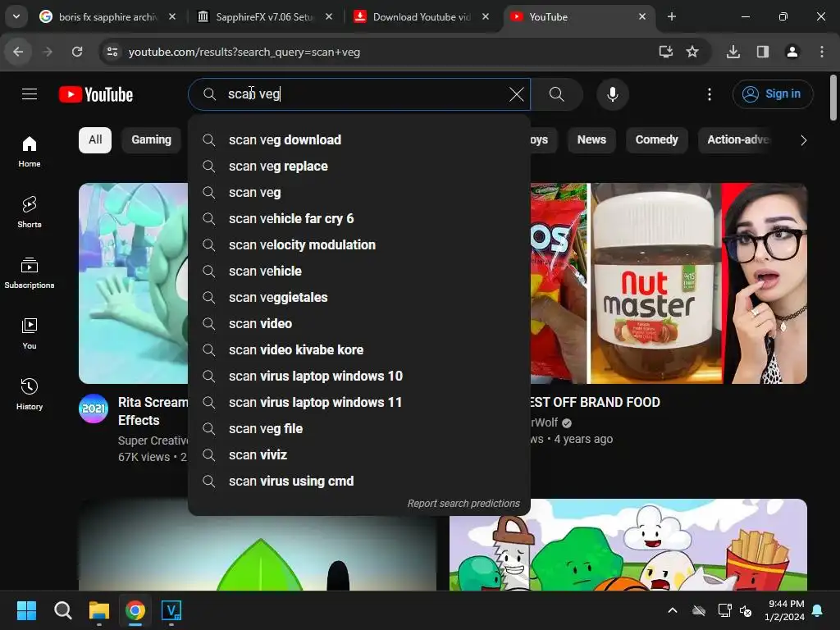Open the Nut master food video thumbnail
This screenshot has height=630, width=840.
[x=669, y=283]
